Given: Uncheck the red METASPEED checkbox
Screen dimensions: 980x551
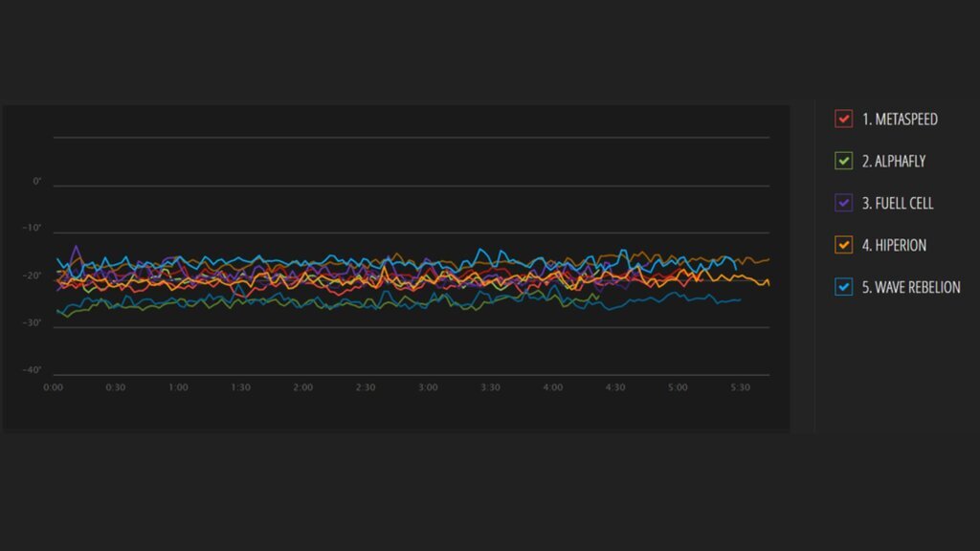Looking at the screenshot, I should (x=843, y=120).
